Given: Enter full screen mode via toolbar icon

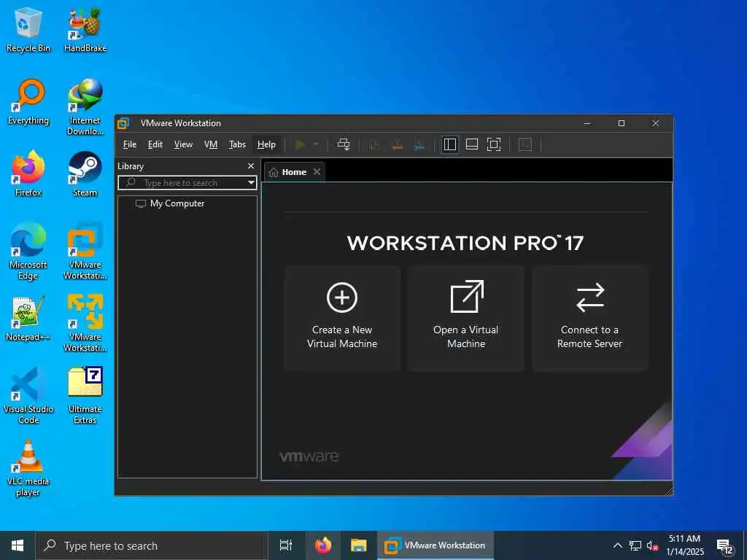Looking at the screenshot, I should click(x=494, y=144).
